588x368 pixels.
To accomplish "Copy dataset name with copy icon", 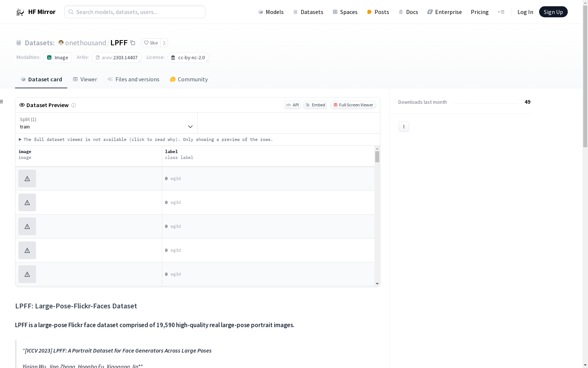I will click(133, 43).
